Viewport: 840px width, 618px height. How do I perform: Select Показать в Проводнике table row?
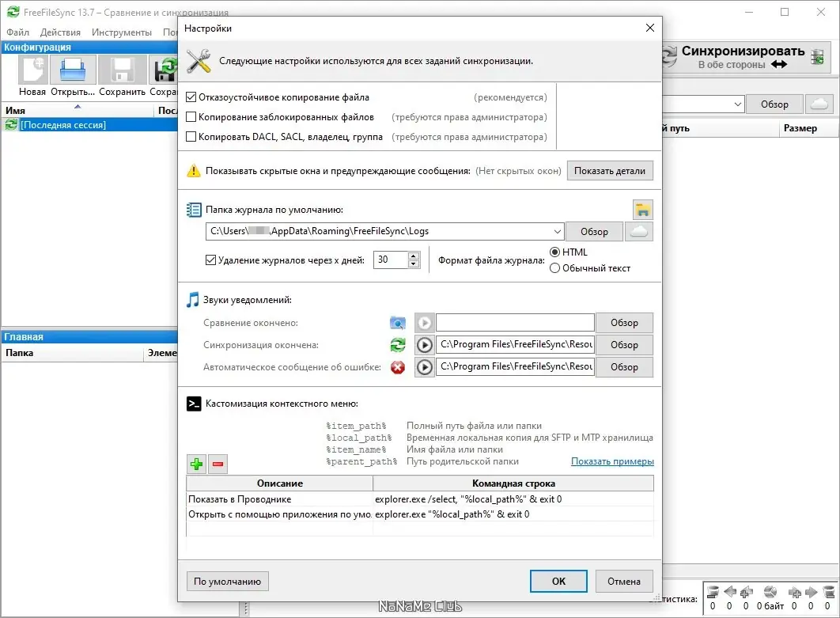[420, 499]
